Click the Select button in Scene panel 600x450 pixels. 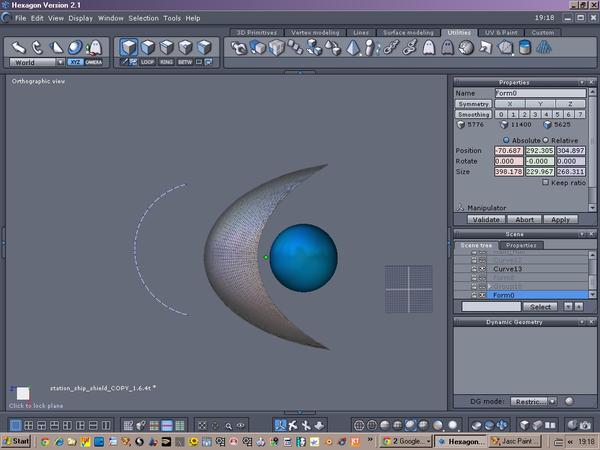click(540, 307)
